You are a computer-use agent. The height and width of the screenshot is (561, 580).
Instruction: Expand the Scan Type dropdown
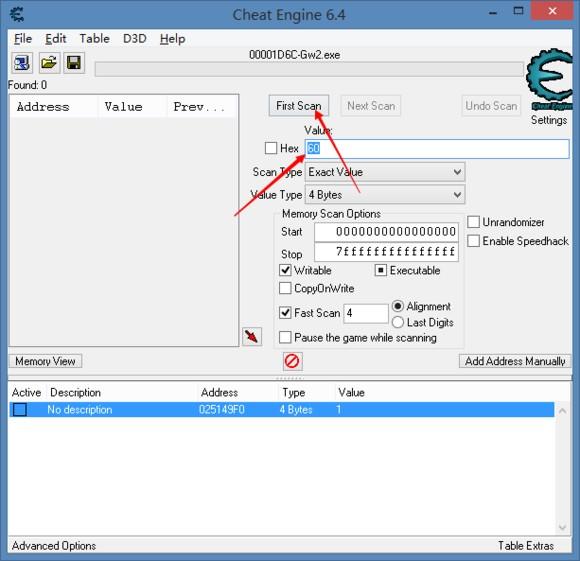[385, 172]
